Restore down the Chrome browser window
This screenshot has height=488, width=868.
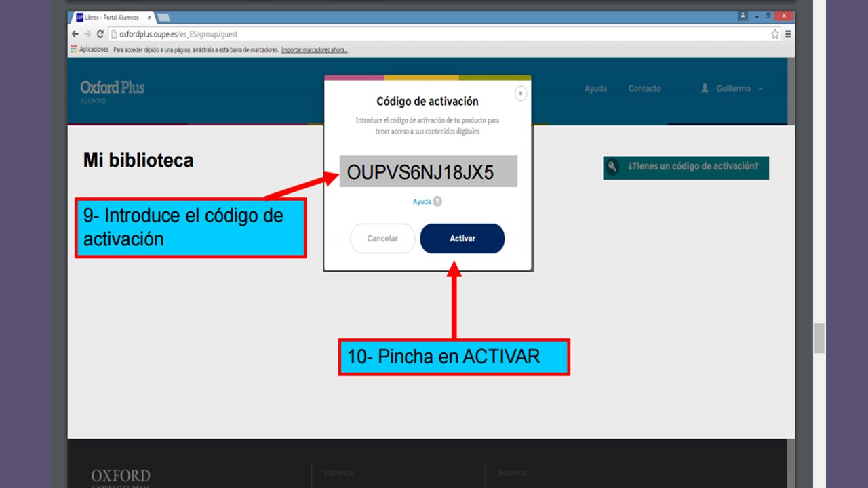click(768, 15)
